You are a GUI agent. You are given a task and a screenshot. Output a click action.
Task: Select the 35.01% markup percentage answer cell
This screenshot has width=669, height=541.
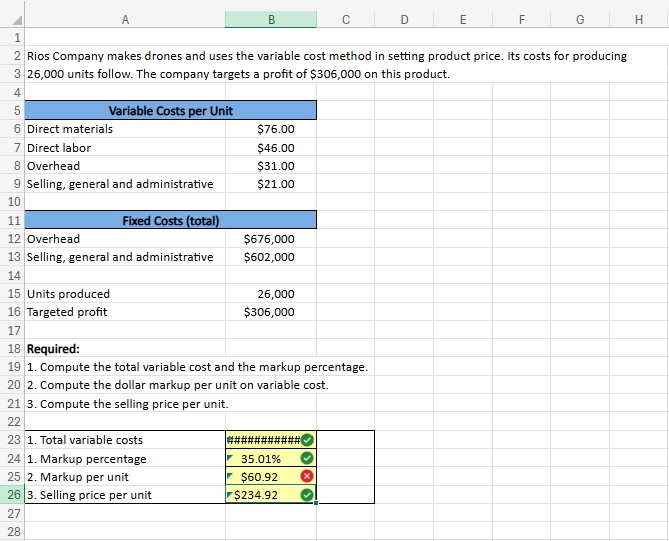pos(271,458)
